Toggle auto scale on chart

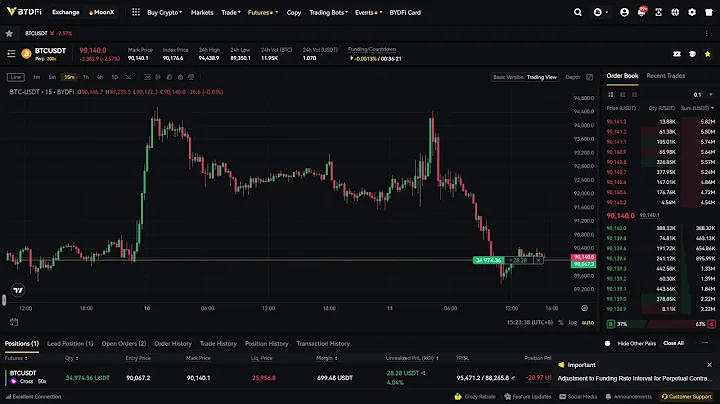coord(588,322)
